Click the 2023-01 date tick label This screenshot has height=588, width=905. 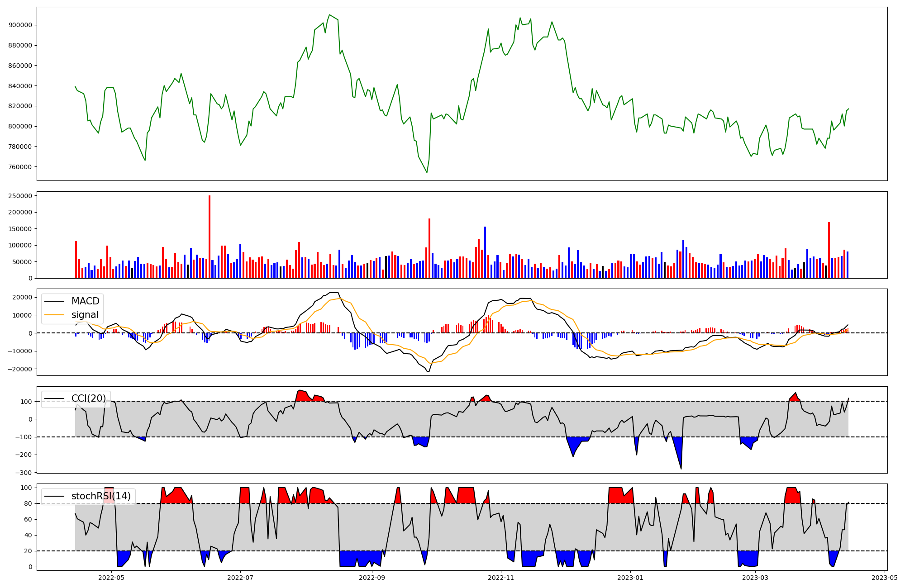[630, 577]
